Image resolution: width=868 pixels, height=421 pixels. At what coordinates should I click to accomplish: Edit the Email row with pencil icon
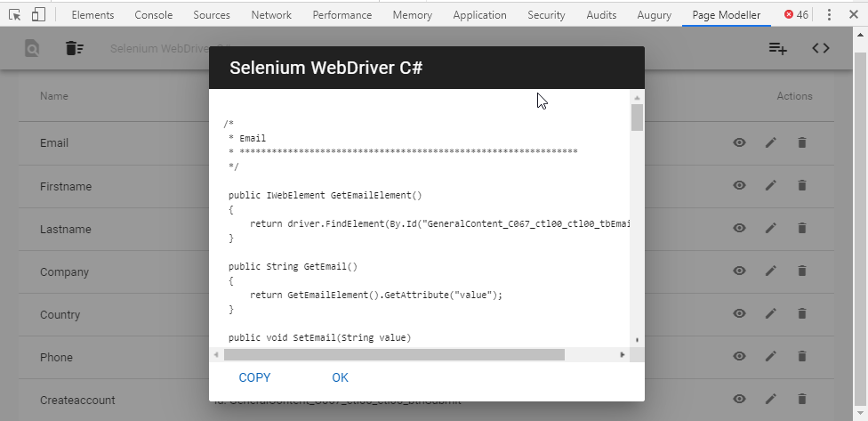pyautogui.click(x=770, y=143)
